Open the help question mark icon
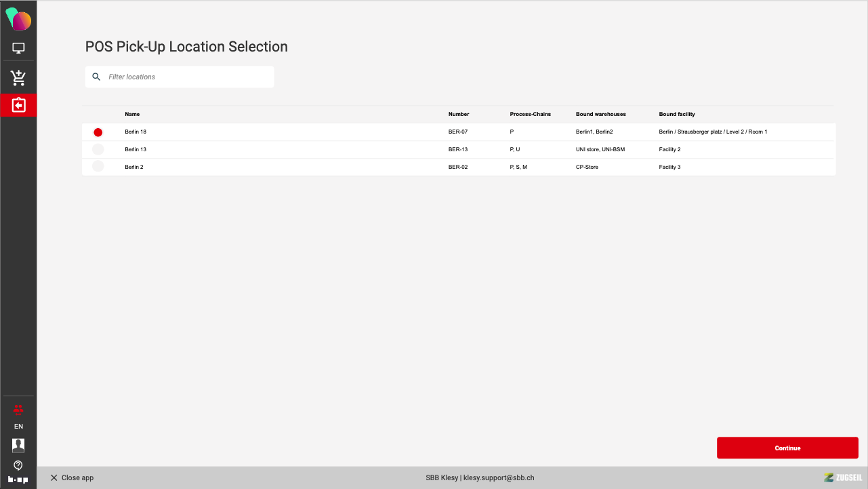The image size is (868, 489). coord(18,465)
